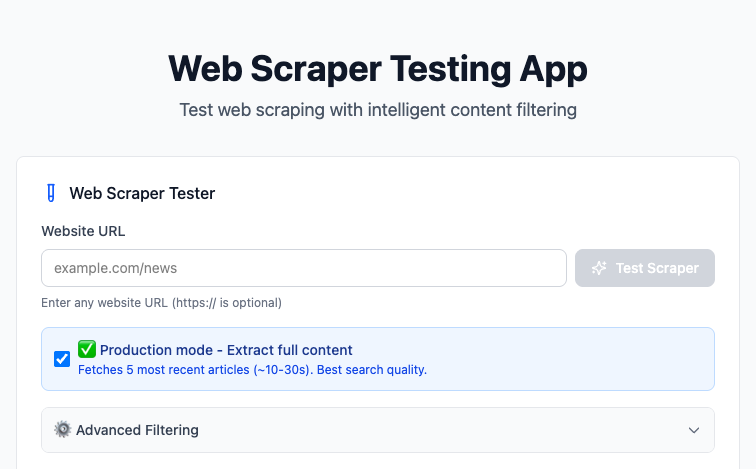Click the "Website URL" field label

point(83,231)
